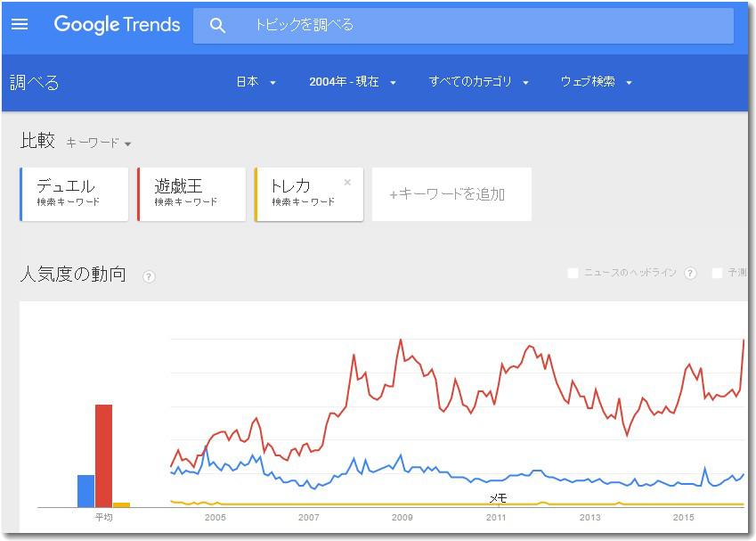Enable the ニュースのヘッドライン checkbox
This screenshot has height=541, width=756.
coord(573,274)
